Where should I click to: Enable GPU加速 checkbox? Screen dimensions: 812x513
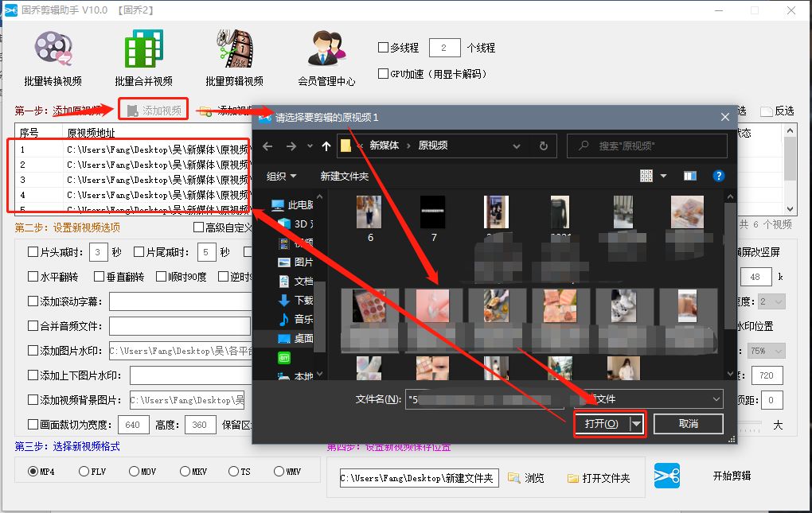(x=383, y=73)
